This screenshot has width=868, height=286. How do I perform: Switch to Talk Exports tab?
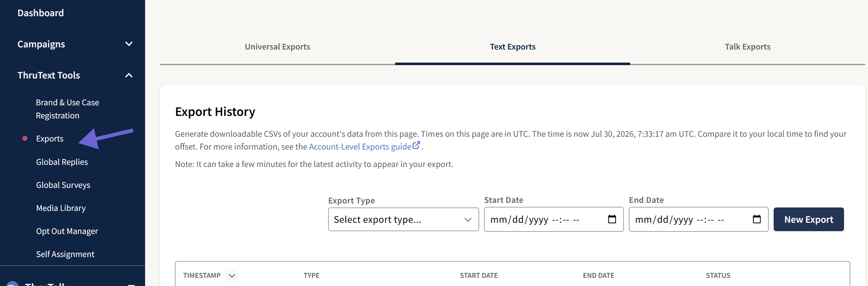click(x=748, y=46)
